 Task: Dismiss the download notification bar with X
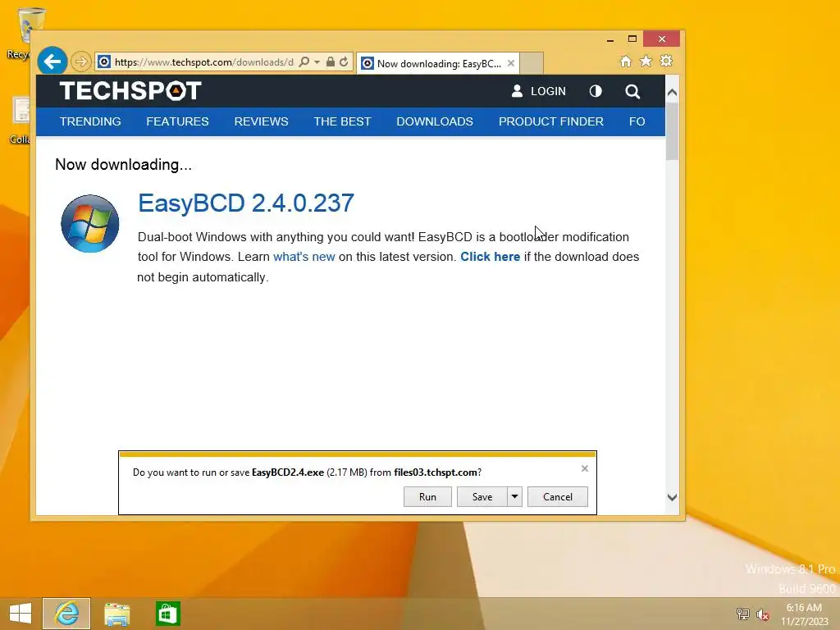point(584,468)
